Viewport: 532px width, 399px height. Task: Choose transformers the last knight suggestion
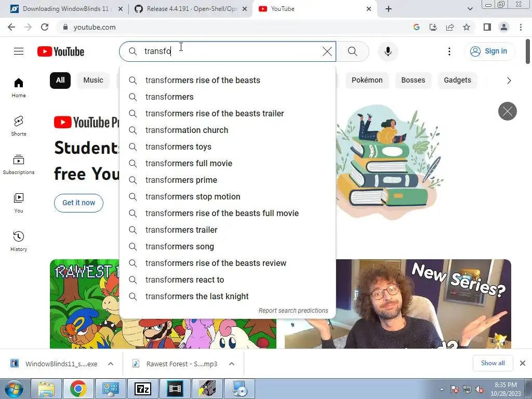[228, 297]
